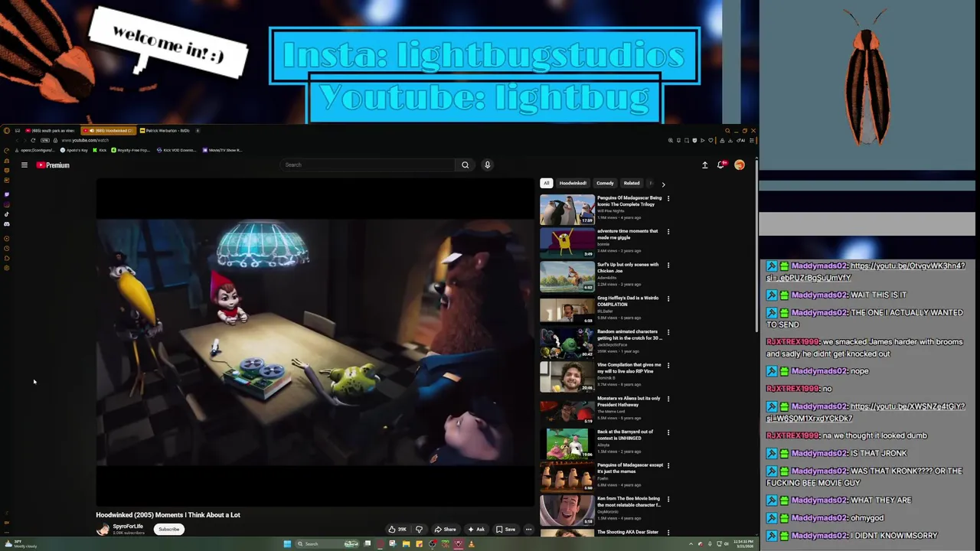Open YouTube notifications bell
Screen dimensions: 980x551
point(721,165)
